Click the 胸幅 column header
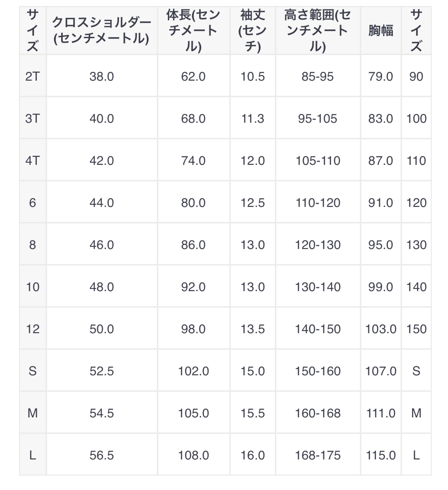This screenshot has height=490, width=448. [381, 30]
